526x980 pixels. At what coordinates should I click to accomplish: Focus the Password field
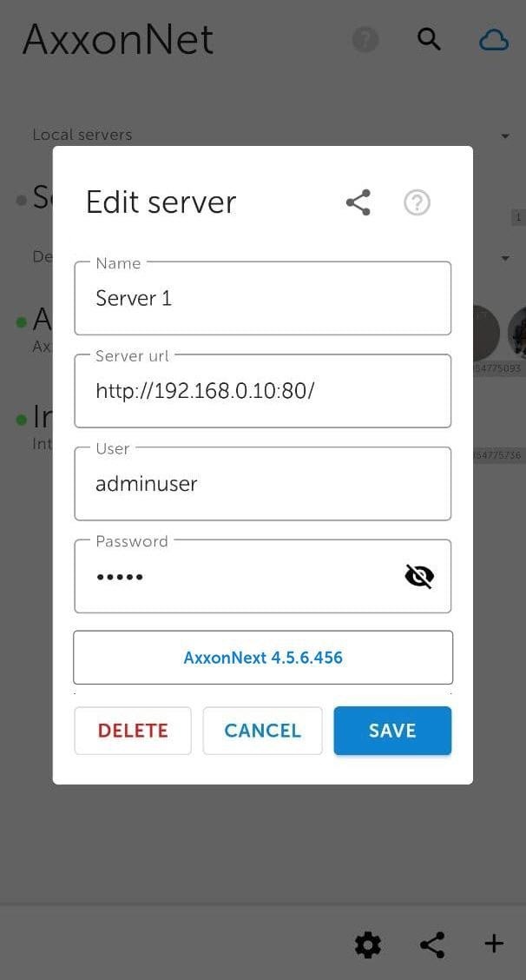pos(262,576)
